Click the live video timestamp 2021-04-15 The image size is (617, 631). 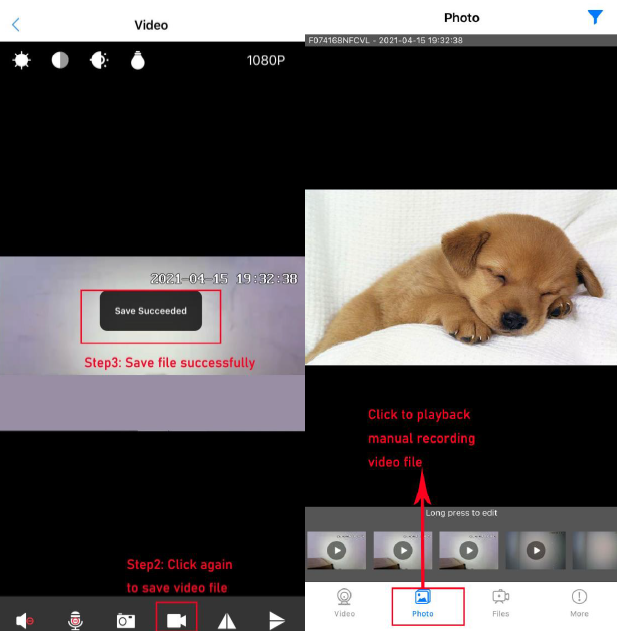(224, 278)
